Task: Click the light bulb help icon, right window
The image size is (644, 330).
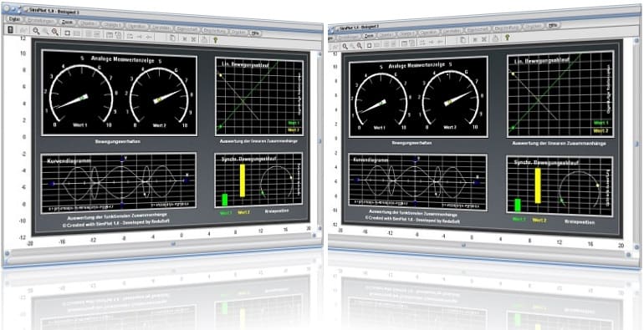Action: [x=507, y=38]
